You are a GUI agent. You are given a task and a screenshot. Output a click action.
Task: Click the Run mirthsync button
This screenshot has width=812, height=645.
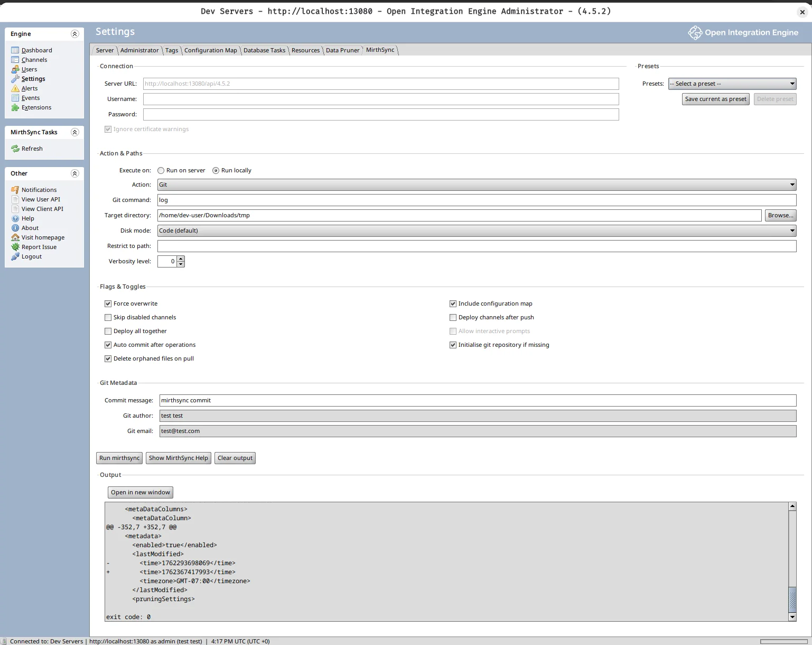[x=118, y=458]
